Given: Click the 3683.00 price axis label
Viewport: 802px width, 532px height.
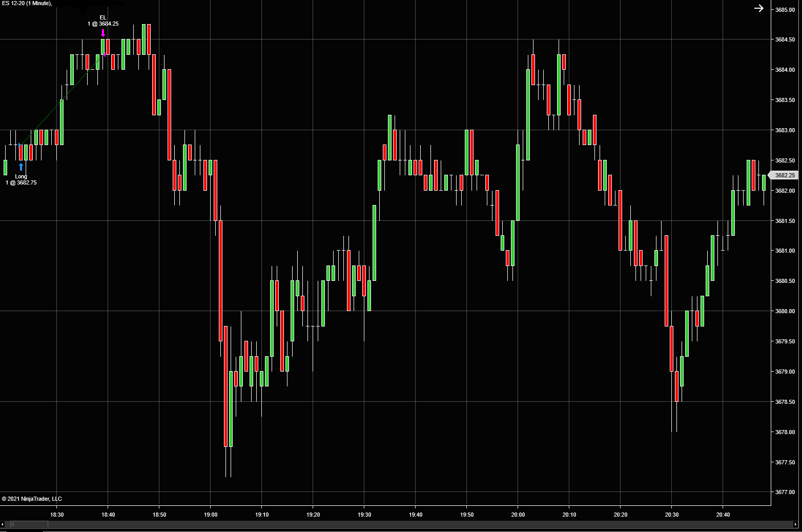Looking at the screenshot, I should point(785,130).
